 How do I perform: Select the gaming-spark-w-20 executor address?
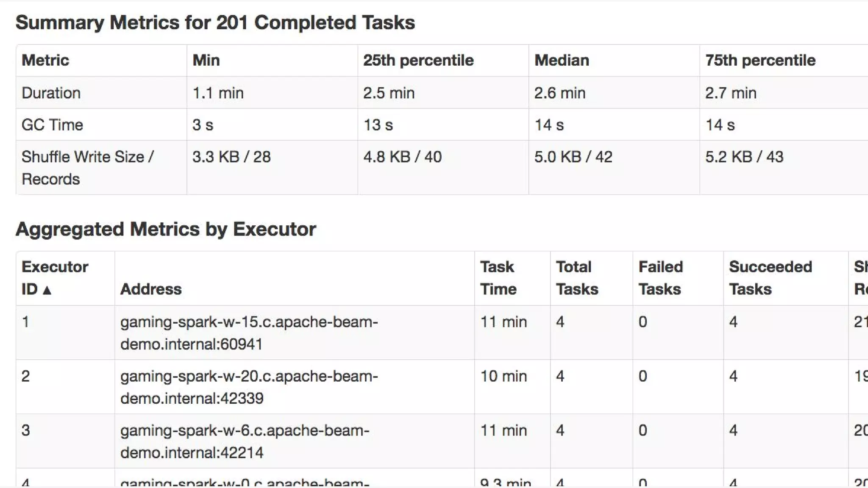[249, 387]
